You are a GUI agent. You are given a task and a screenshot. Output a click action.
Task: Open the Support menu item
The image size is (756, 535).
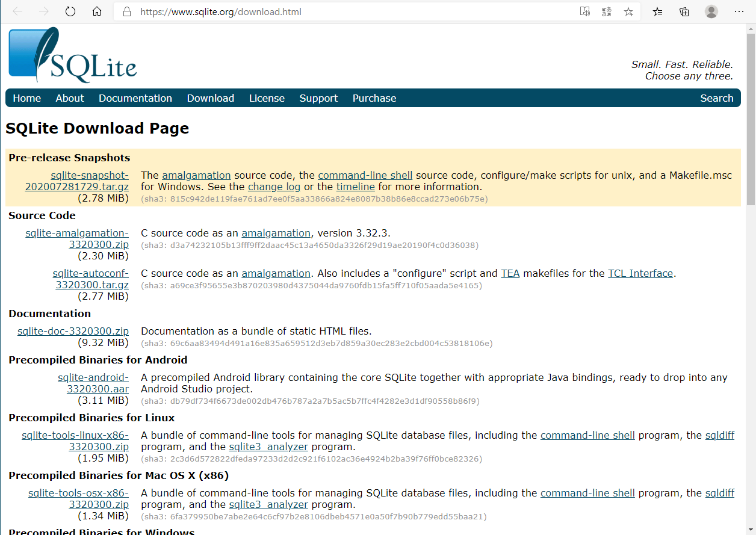pos(318,98)
